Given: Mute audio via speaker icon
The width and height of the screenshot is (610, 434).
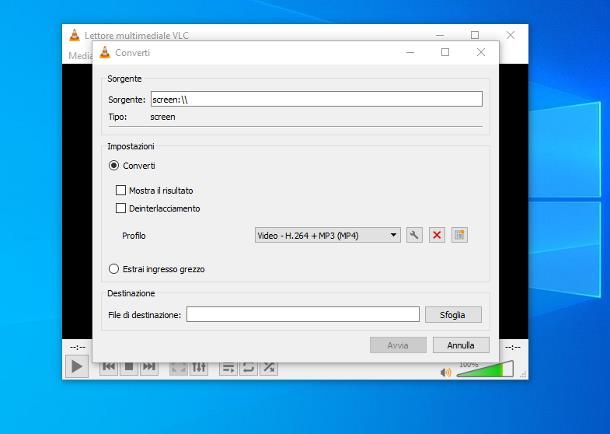Looking at the screenshot, I should click(446, 373).
